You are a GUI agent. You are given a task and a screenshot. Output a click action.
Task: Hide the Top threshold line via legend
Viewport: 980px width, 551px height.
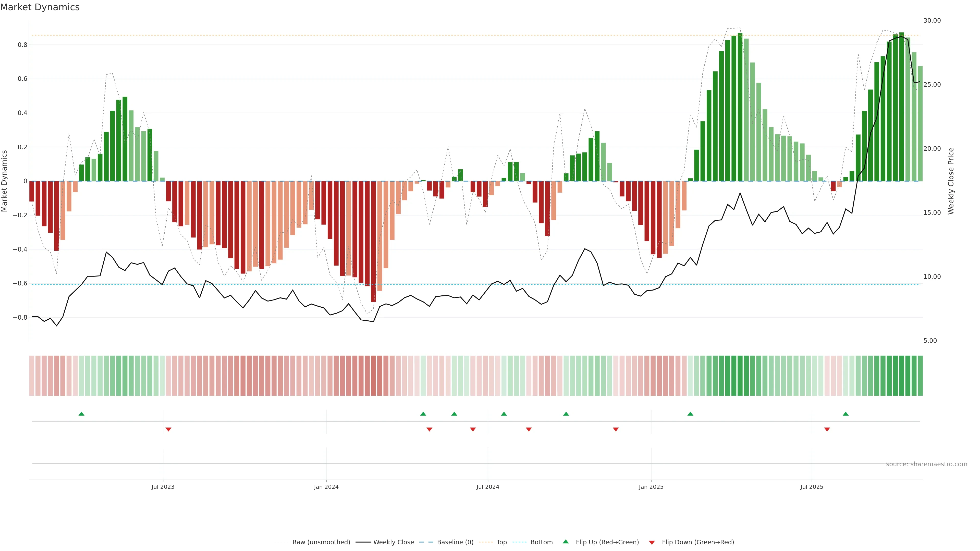click(x=501, y=542)
